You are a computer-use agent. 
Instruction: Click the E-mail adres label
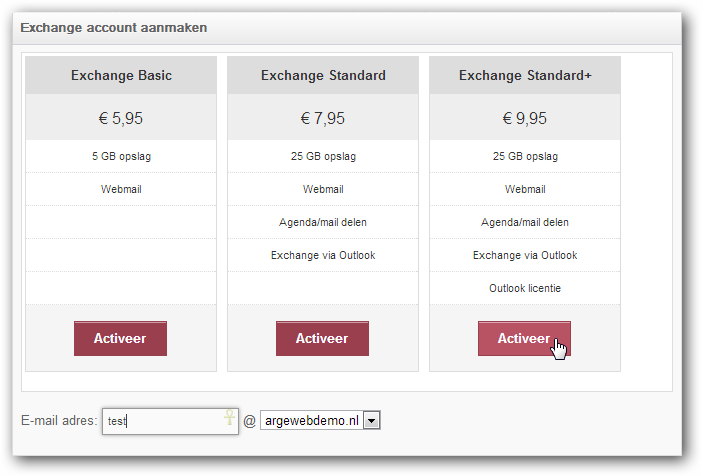(59, 420)
